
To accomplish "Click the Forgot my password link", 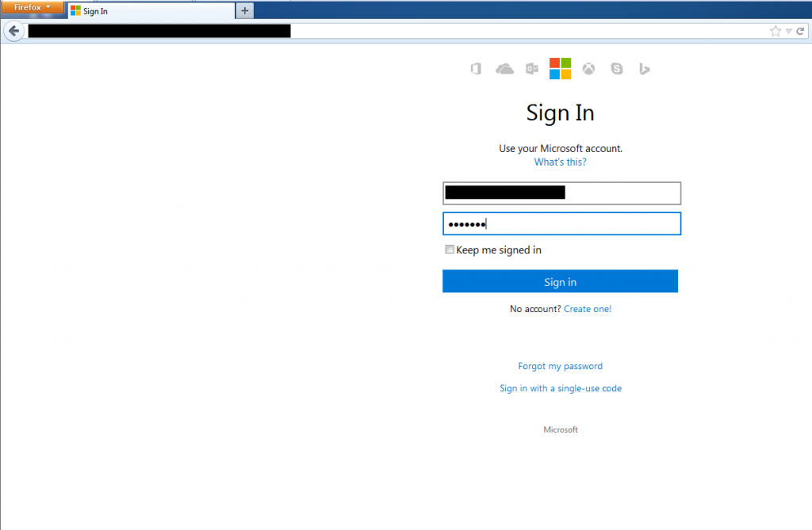I will click(560, 366).
